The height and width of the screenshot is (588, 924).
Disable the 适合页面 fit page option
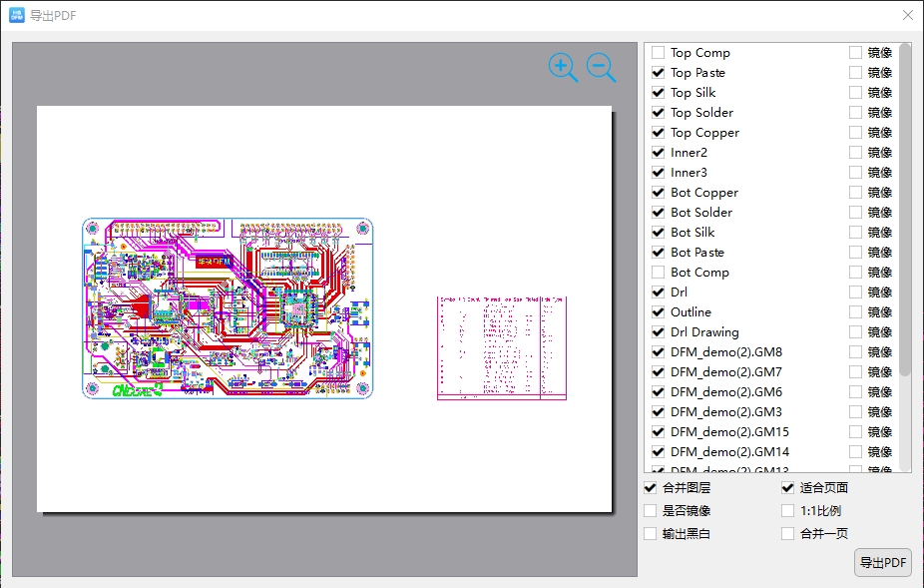coord(788,488)
